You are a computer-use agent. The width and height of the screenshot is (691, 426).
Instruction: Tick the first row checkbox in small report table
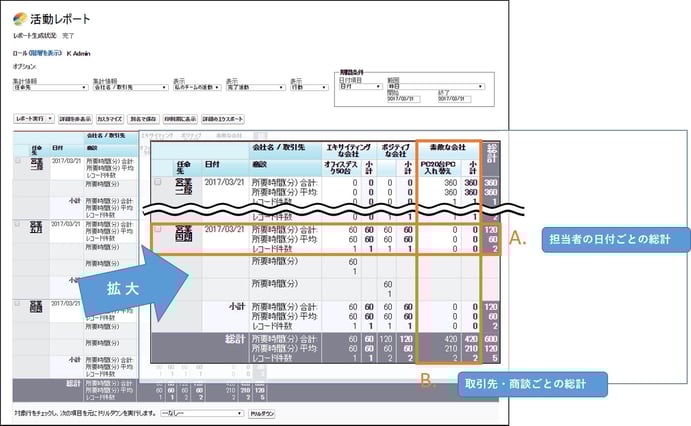click(x=18, y=160)
